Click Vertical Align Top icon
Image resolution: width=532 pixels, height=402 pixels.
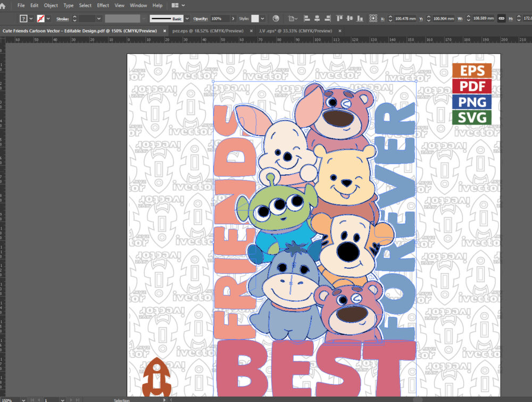point(339,19)
